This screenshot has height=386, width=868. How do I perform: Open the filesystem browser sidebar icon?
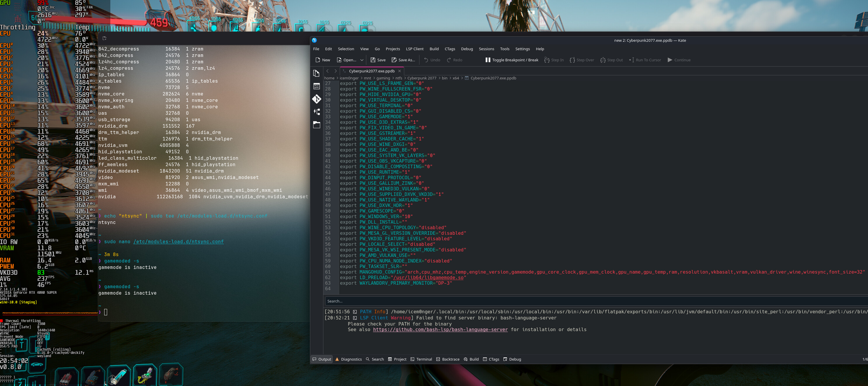(316, 125)
